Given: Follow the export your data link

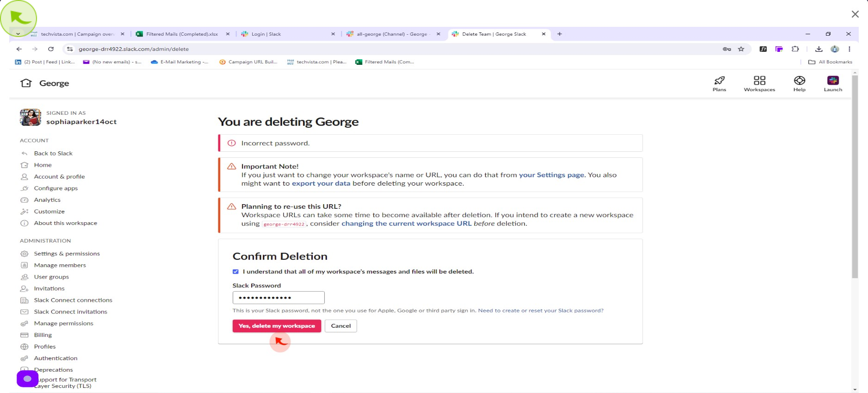Looking at the screenshot, I should [321, 183].
